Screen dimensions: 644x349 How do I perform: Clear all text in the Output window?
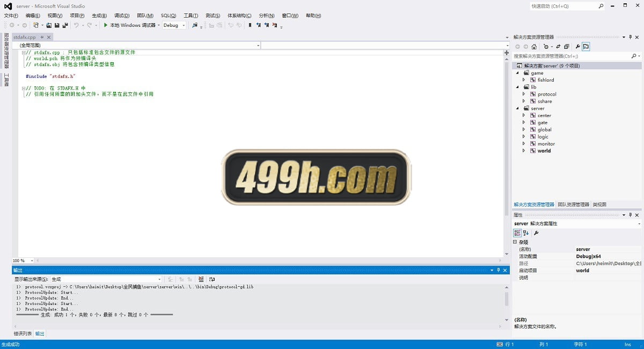pyautogui.click(x=201, y=279)
